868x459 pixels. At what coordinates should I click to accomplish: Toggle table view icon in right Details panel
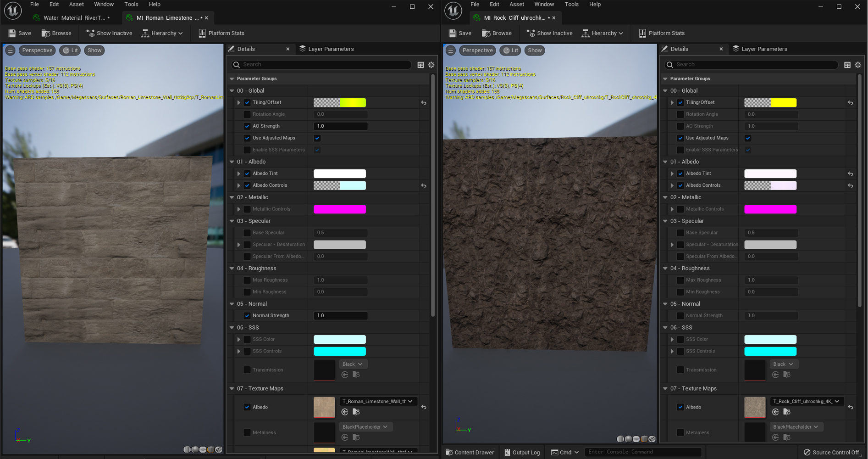pyautogui.click(x=847, y=65)
